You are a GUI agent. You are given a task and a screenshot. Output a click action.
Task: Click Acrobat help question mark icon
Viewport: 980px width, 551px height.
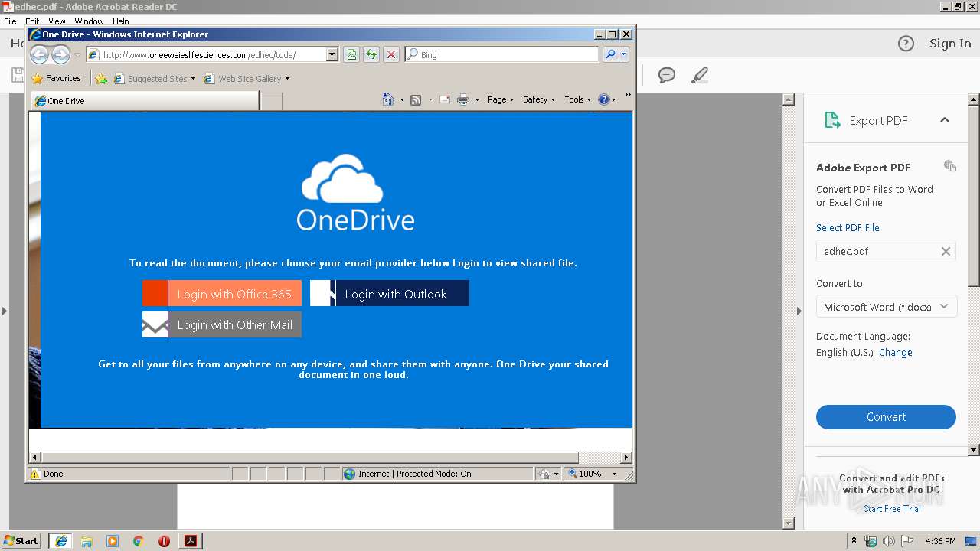(x=906, y=44)
